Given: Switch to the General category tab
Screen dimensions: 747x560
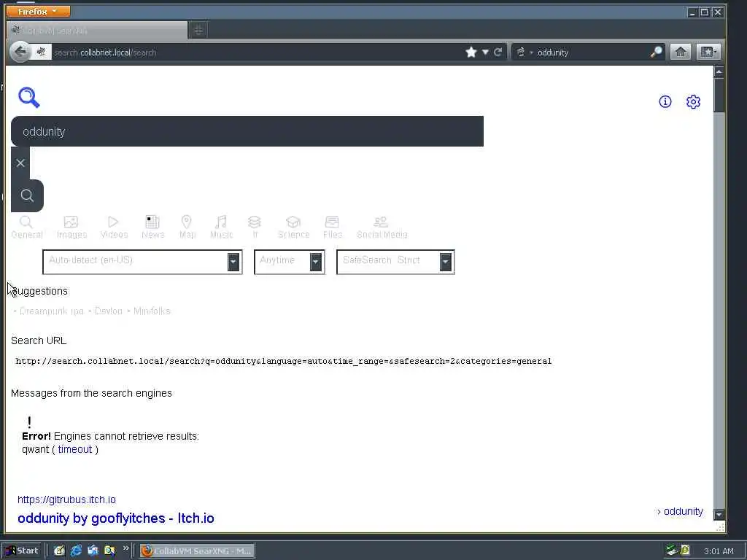Looking at the screenshot, I should point(27,227).
